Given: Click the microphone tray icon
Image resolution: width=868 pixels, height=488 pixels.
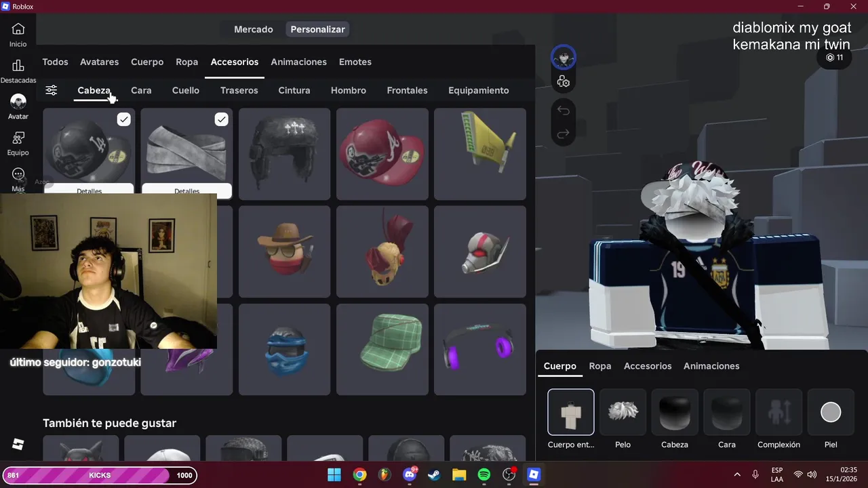Looking at the screenshot, I should click(x=755, y=474).
